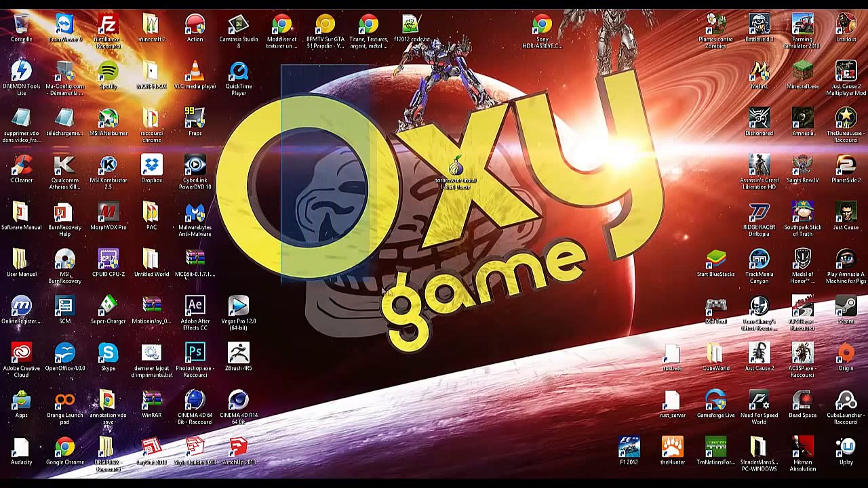Launch Plantes contre Zombies

[715, 25]
